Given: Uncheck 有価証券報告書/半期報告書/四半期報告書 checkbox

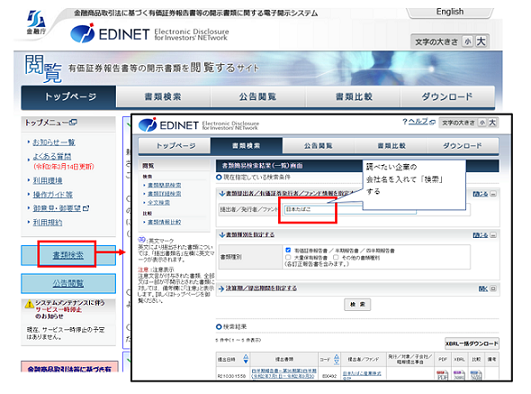Looking at the screenshot, I should tap(288, 250).
